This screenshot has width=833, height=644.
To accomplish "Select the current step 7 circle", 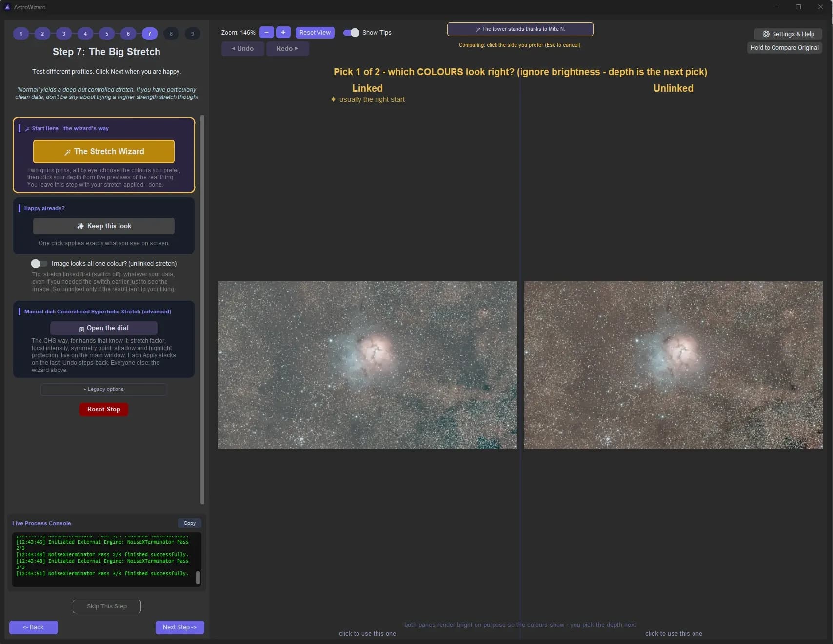I will click(x=150, y=34).
